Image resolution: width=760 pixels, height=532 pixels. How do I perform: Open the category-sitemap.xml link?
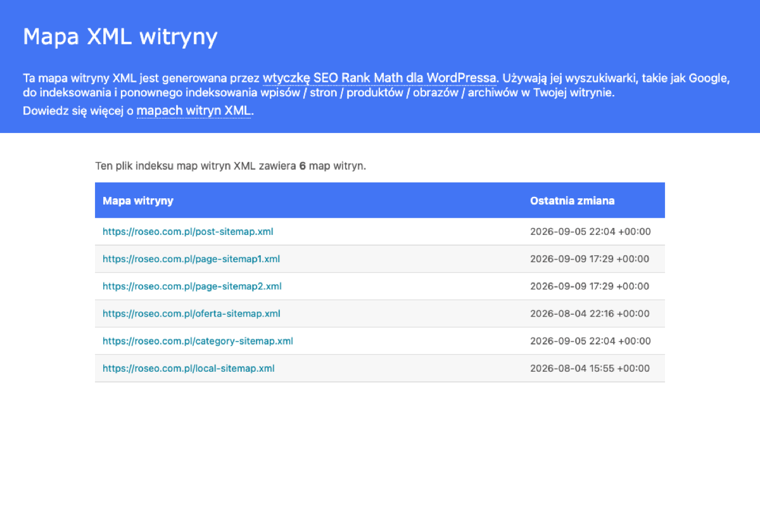tap(198, 341)
